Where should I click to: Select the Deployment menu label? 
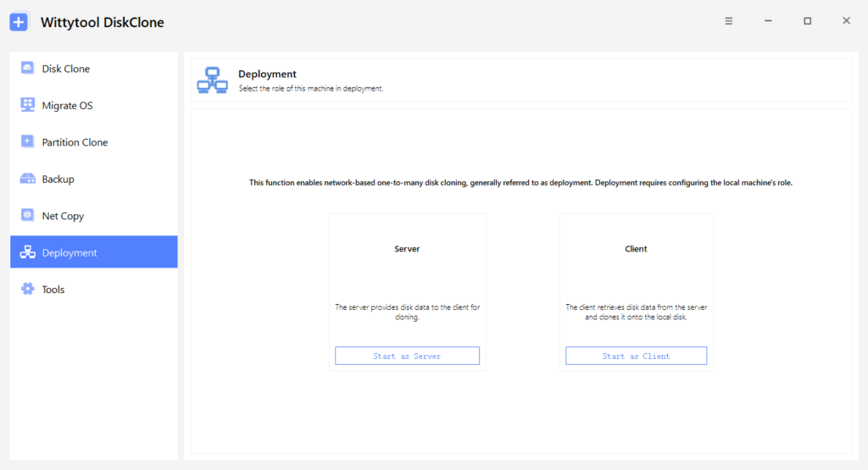click(70, 252)
